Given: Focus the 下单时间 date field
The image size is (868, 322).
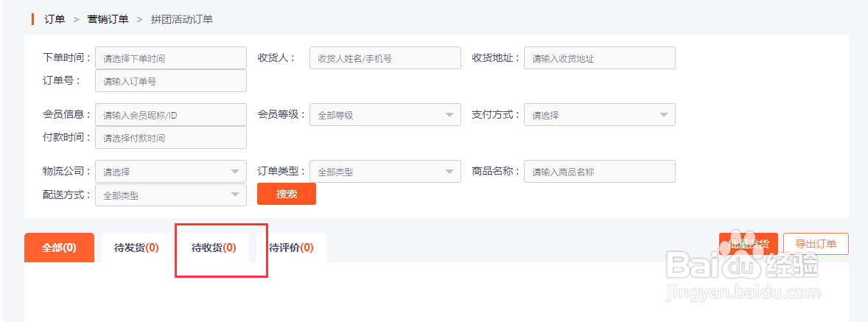Looking at the screenshot, I should click(x=170, y=58).
